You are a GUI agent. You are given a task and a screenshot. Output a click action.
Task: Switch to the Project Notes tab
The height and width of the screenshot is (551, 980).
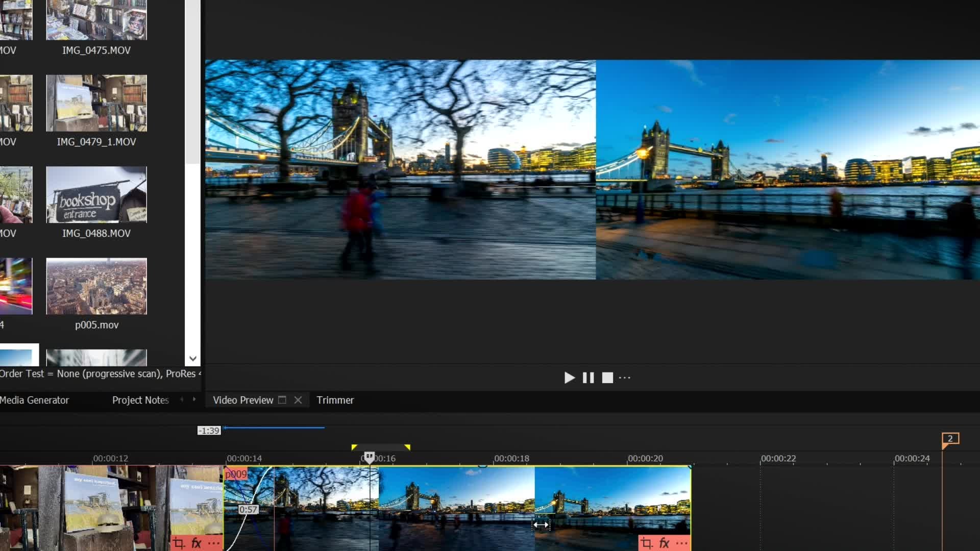coord(140,400)
